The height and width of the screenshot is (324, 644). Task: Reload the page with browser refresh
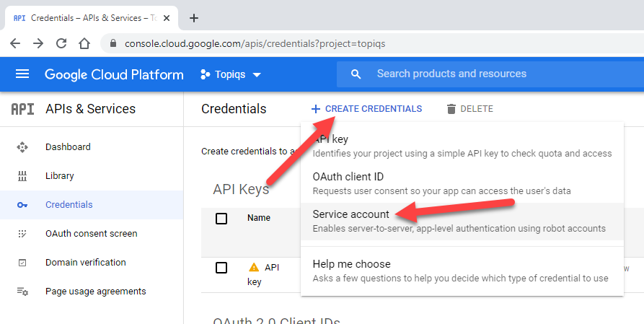click(x=61, y=43)
